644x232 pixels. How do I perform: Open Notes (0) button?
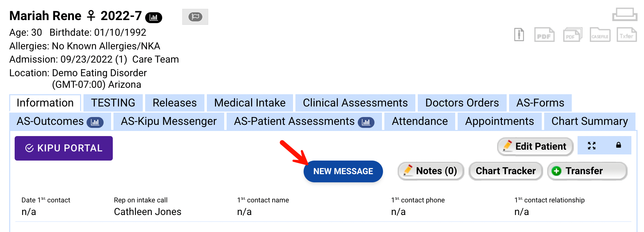tap(431, 171)
